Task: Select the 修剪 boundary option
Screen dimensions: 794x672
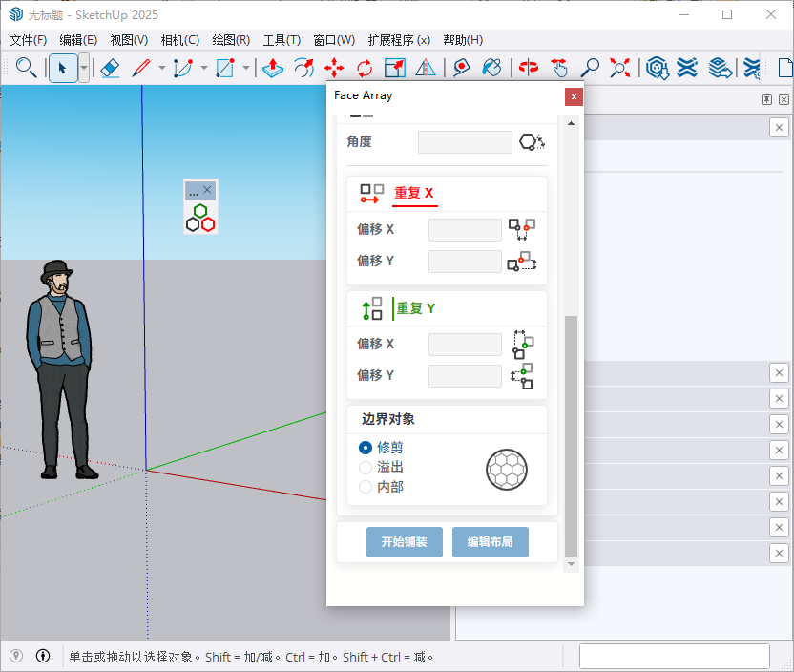Action: click(x=365, y=447)
